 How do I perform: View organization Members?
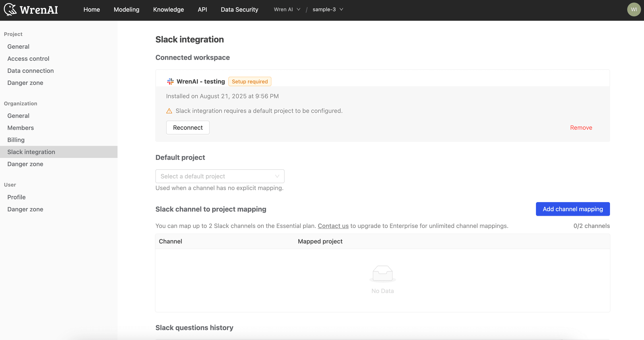[20, 128]
